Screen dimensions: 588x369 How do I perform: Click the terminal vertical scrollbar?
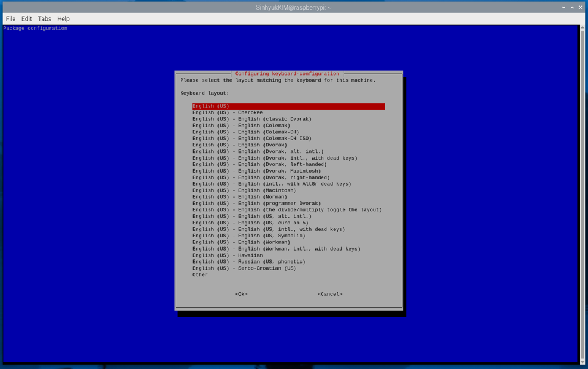583,195
